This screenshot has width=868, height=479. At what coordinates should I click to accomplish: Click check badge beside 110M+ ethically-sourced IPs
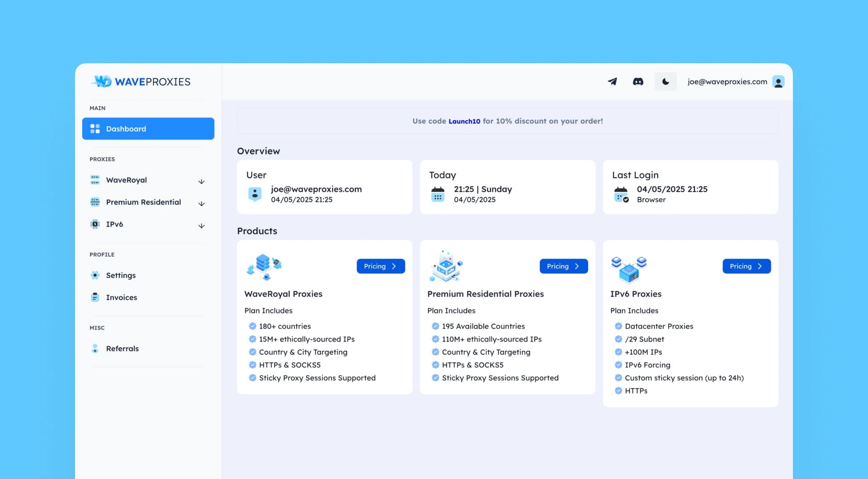[x=435, y=339]
